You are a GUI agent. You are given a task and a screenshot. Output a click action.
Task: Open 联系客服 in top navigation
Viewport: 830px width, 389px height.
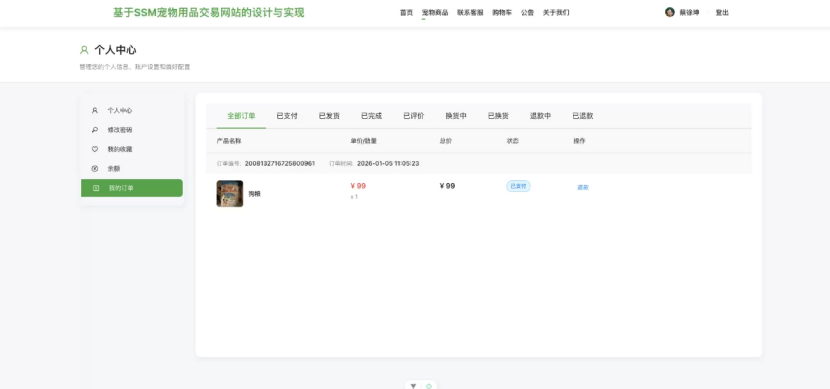470,13
